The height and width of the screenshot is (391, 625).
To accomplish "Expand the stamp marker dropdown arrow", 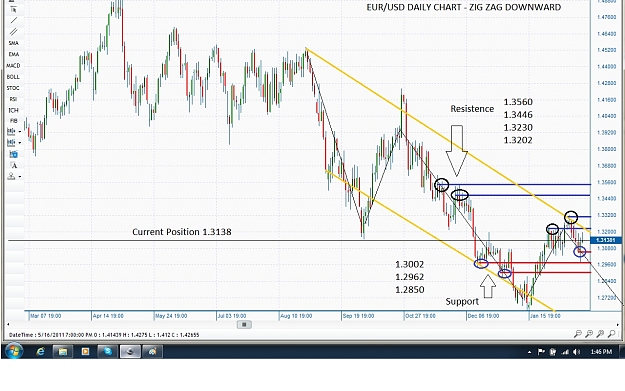I will click(20, 177).
